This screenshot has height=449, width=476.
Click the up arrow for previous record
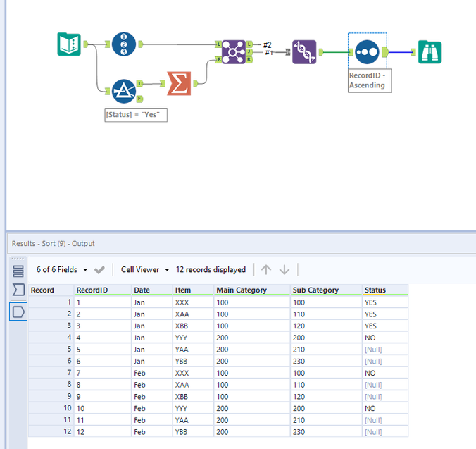point(266,270)
